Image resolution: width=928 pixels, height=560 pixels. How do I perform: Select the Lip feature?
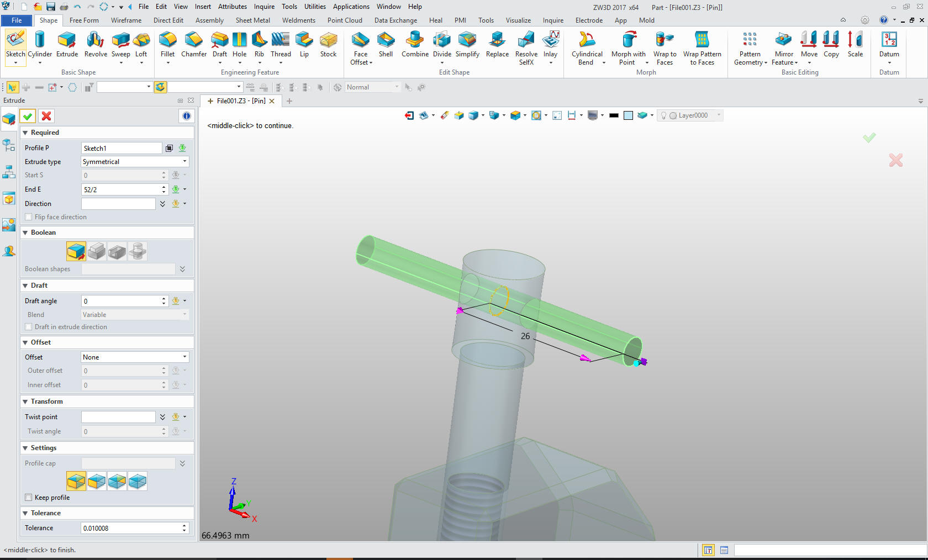(x=304, y=44)
